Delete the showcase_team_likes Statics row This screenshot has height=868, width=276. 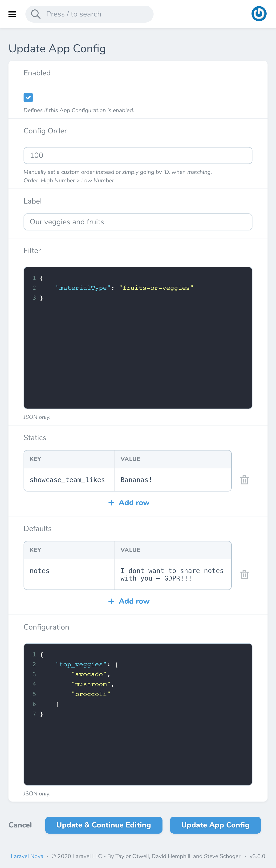(244, 479)
